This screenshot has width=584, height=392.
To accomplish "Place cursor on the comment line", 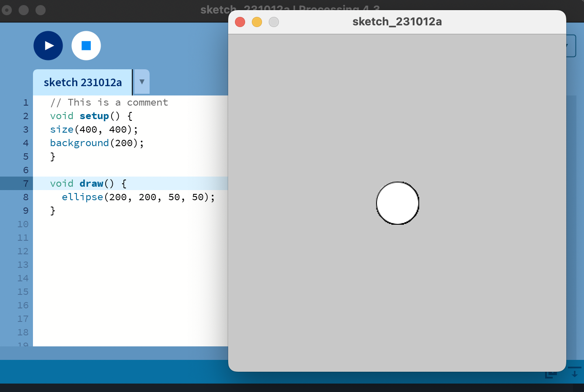I will pyautogui.click(x=109, y=103).
